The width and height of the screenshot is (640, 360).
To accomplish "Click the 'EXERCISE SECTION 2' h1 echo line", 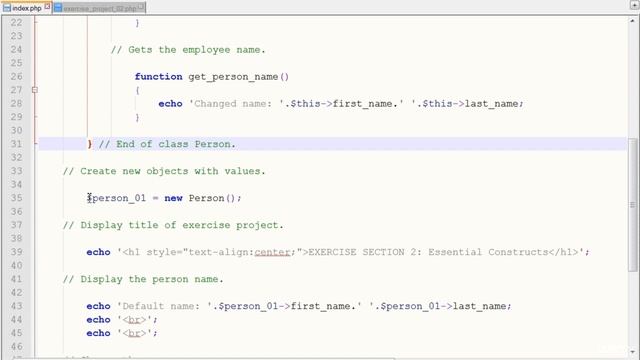I will click(x=338, y=252).
